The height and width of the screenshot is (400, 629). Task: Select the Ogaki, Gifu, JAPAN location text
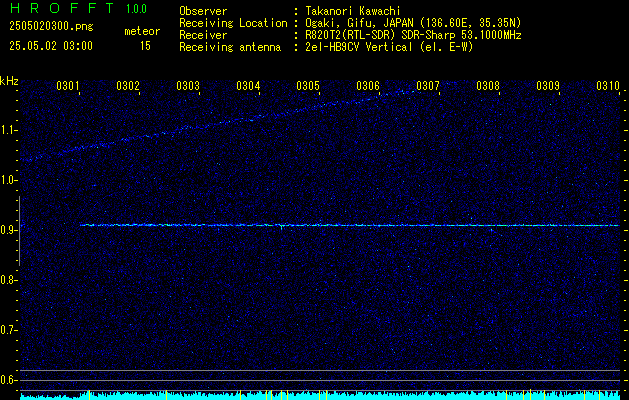pos(359,23)
